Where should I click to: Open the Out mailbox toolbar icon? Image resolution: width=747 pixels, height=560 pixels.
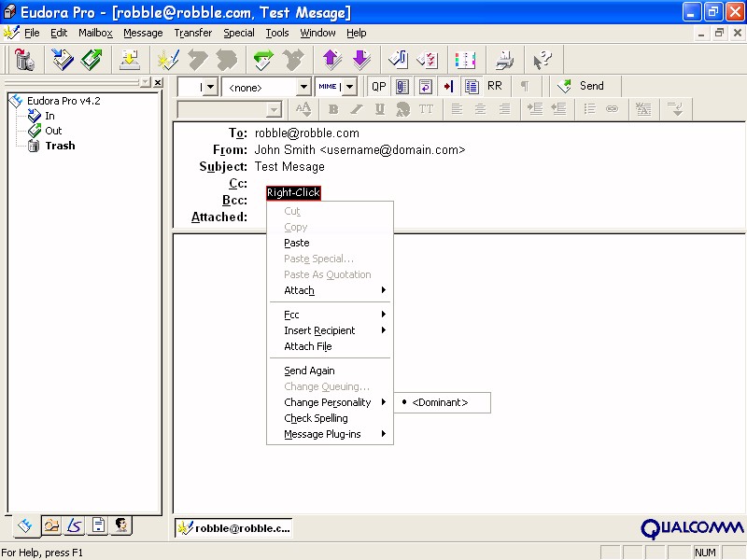92,60
